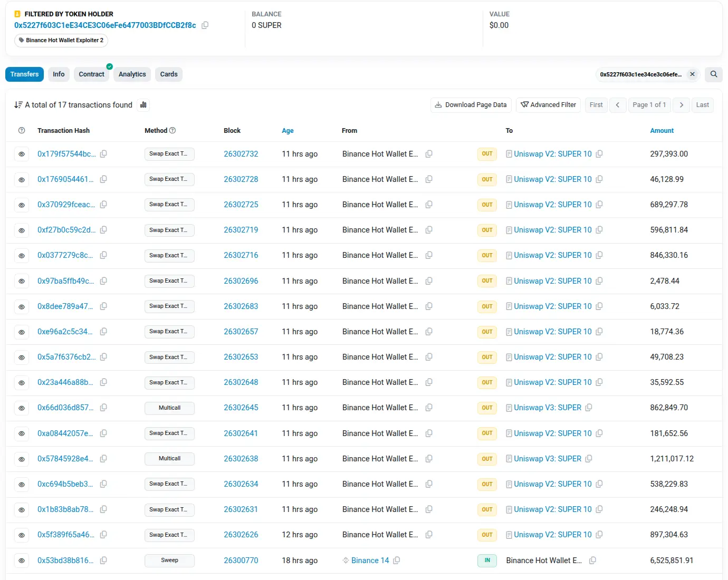
Task: Copy From address in block 26302626 row
Action: coord(429,535)
